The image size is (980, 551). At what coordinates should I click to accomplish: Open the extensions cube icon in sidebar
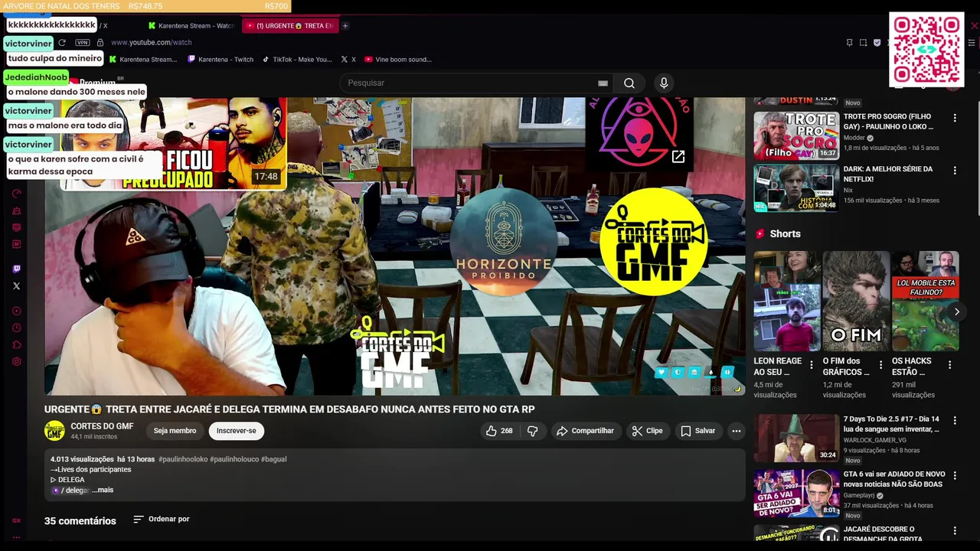click(x=17, y=345)
